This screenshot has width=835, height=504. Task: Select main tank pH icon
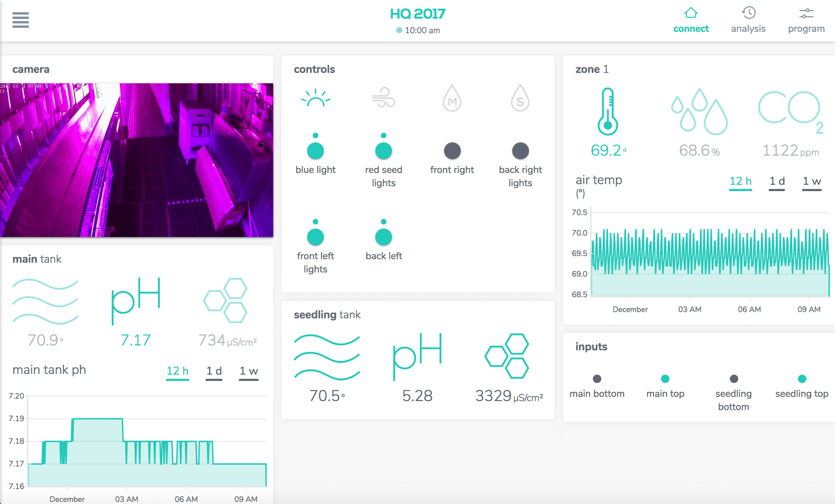click(x=135, y=301)
